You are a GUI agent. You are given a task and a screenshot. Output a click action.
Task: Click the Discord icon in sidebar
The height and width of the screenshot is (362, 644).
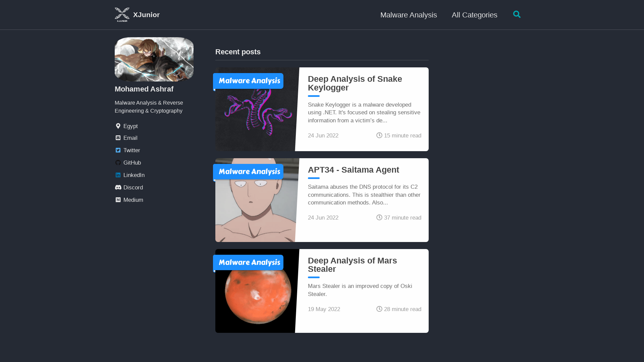tap(118, 188)
